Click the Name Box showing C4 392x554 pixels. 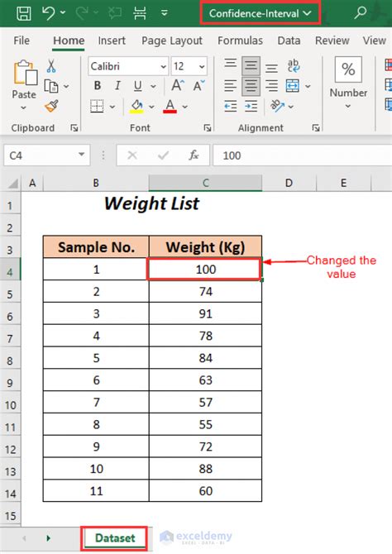tap(40, 155)
